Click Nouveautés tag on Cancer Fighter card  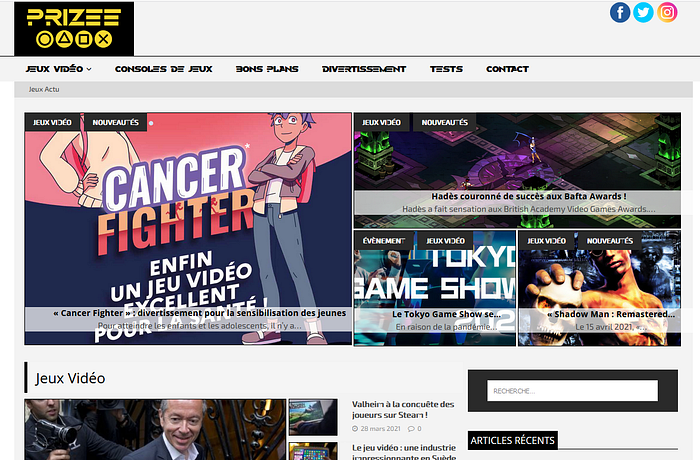(x=116, y=122)
